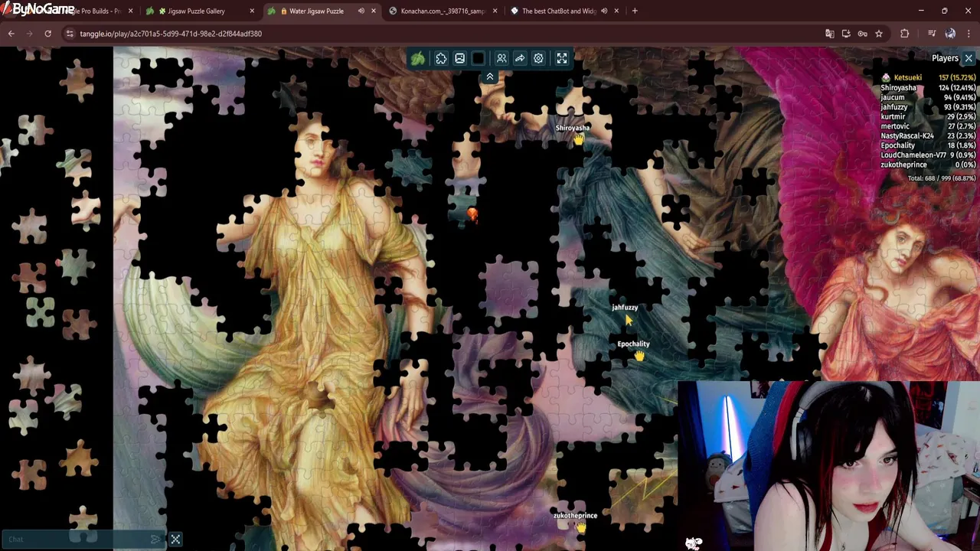980x551 pixels.
Task: Pick up the green loose piece in left tray
Action: [x=40, y=311]
